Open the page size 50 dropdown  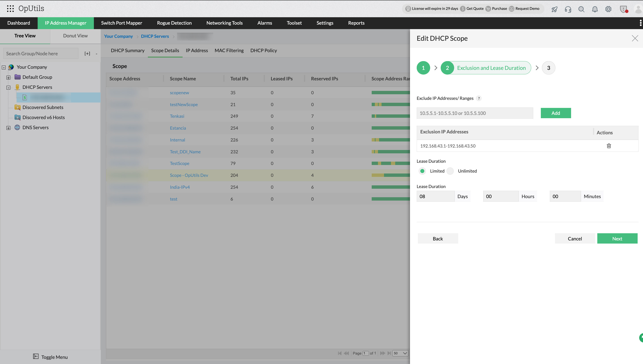click(x=400, y=353)
